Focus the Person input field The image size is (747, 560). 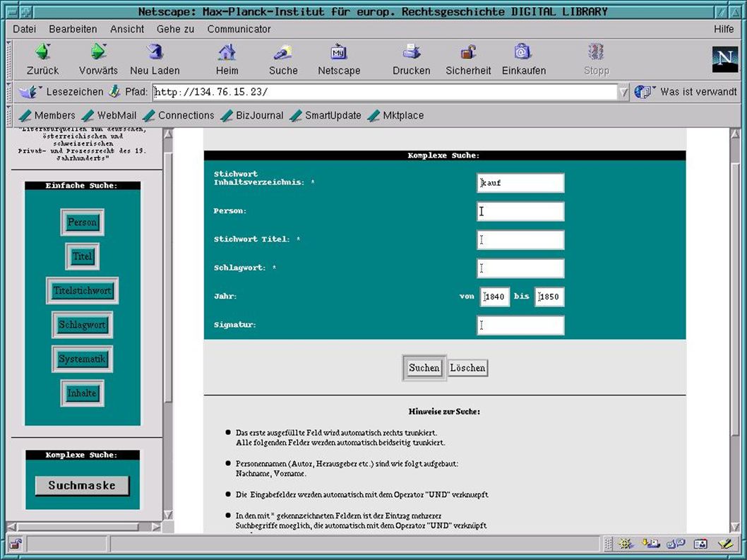520,211
